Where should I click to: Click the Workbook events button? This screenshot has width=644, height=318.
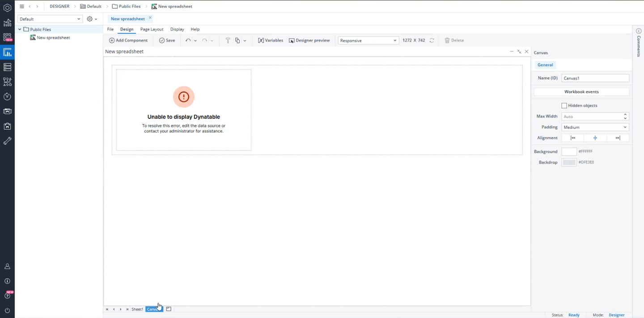581,92
